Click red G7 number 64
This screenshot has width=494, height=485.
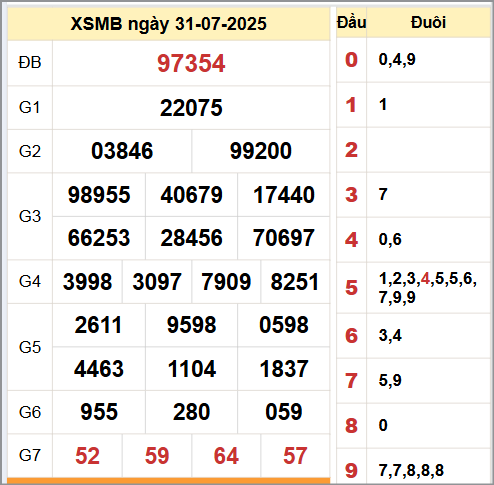[x=226, y=456]
